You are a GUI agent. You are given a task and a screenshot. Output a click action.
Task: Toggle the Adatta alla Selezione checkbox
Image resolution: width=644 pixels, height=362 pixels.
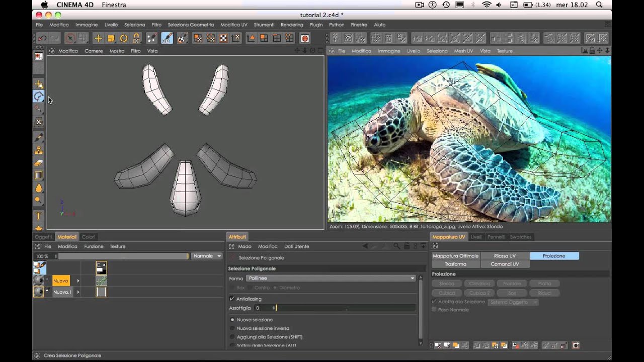click(x=434, y=302)
